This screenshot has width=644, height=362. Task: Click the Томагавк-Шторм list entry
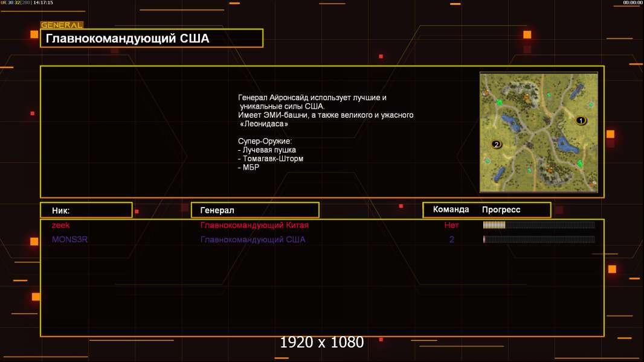tap(271, 159)
